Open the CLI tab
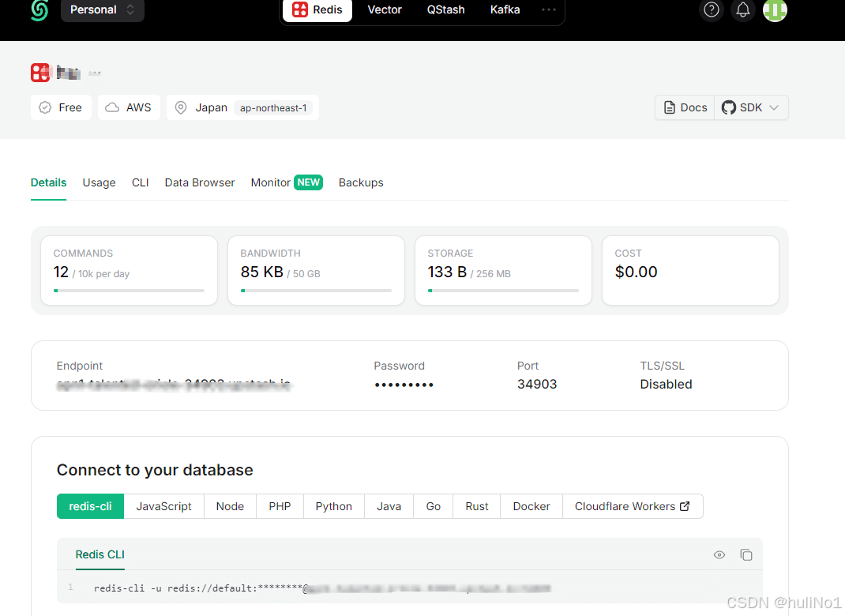 coord(140,182)
